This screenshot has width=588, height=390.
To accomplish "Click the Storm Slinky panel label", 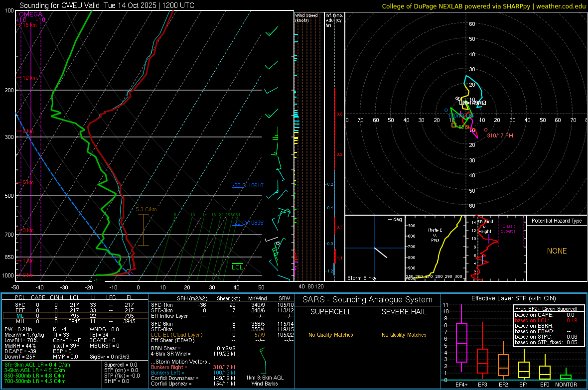I will (x=361, y=278).
